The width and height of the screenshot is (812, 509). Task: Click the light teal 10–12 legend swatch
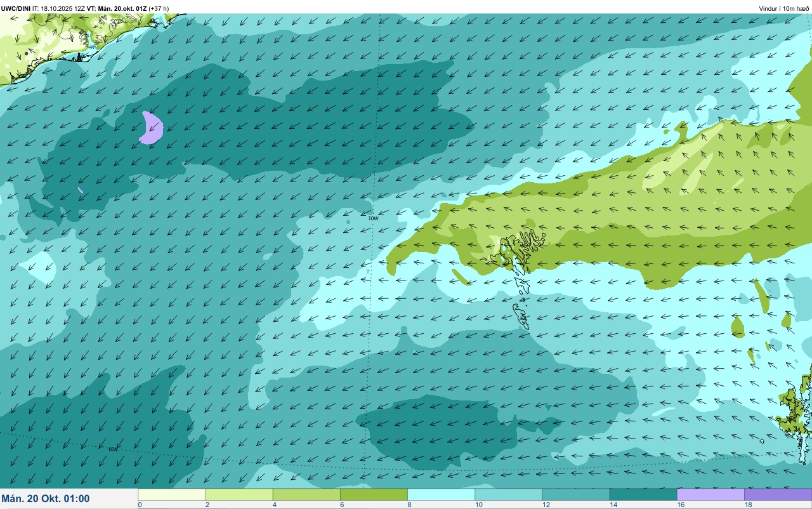(508, 494)
